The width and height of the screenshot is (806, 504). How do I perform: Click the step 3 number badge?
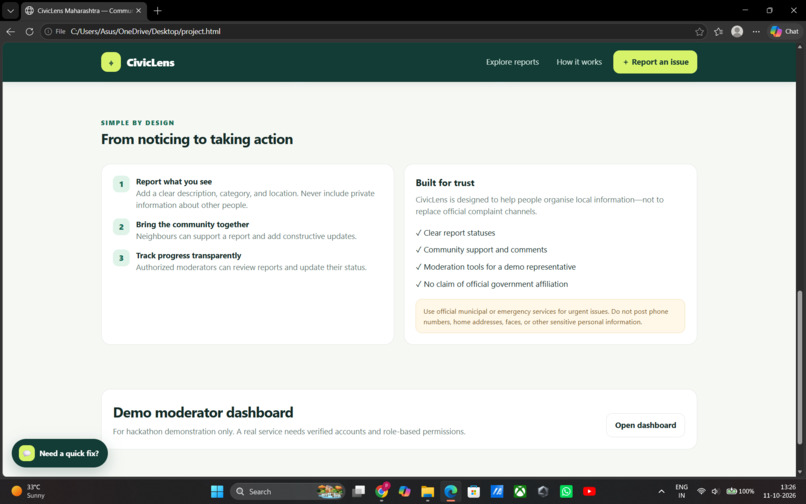[x=121, y=258]
